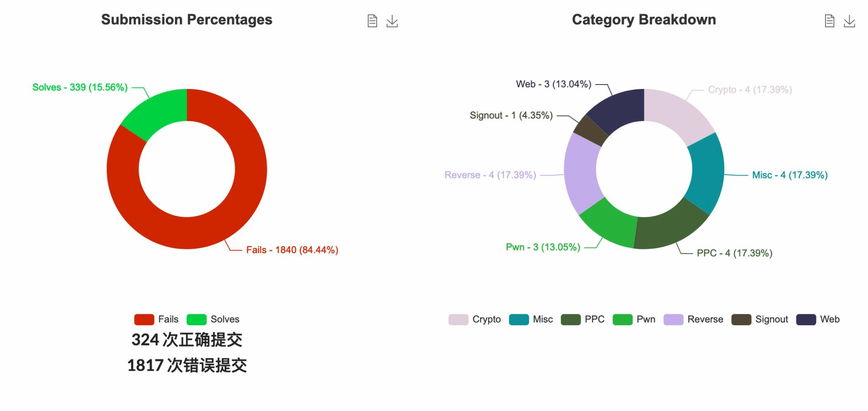Save the Category Breakdown chart as image
868x411 pixels.
(x=849, y=21)
